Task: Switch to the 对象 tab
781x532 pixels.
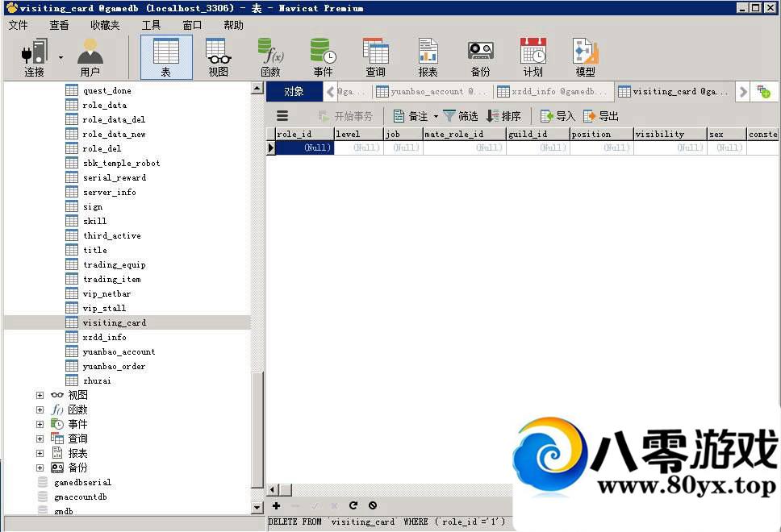Action: [x=294, y=92]
